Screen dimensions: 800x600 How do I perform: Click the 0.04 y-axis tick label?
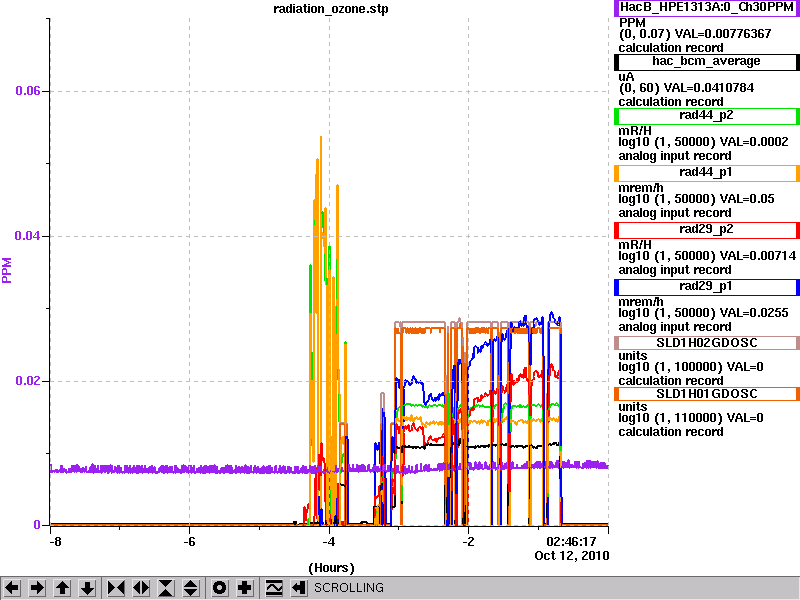(x=28, y=236)
